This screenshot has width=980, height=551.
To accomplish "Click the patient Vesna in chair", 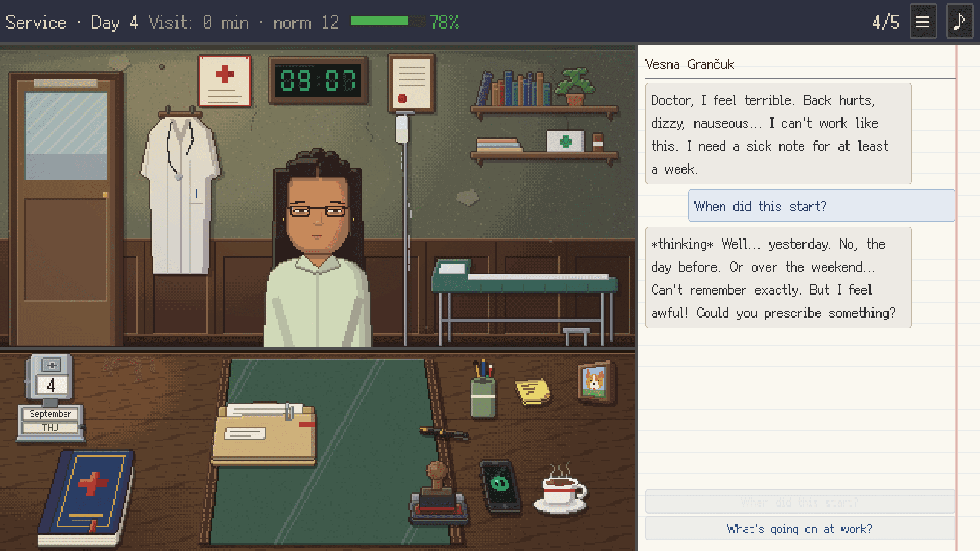I will (318, 249).
